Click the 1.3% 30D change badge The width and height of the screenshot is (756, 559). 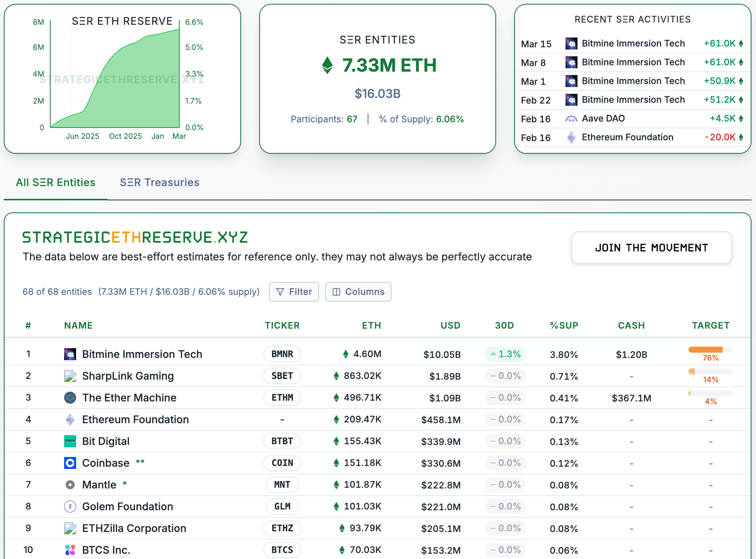505,354
